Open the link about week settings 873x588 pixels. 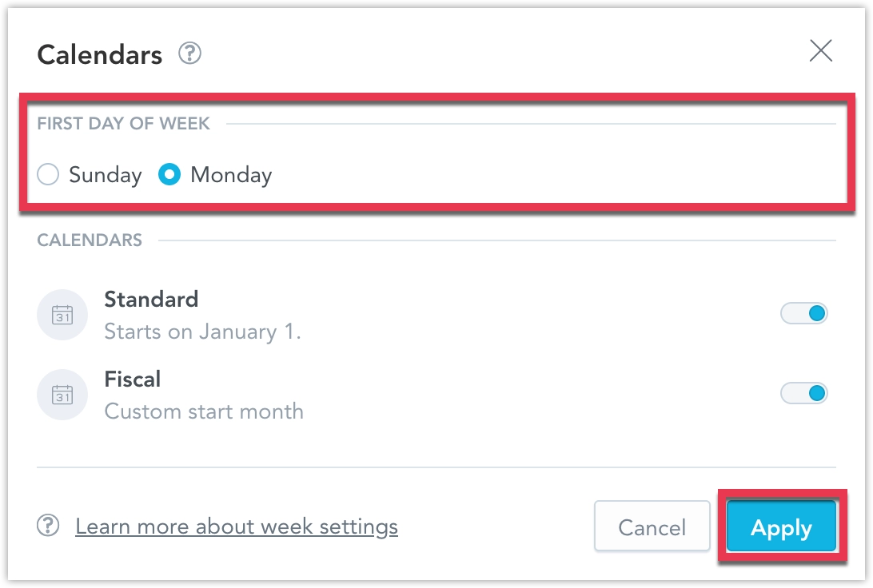[237, 526]
